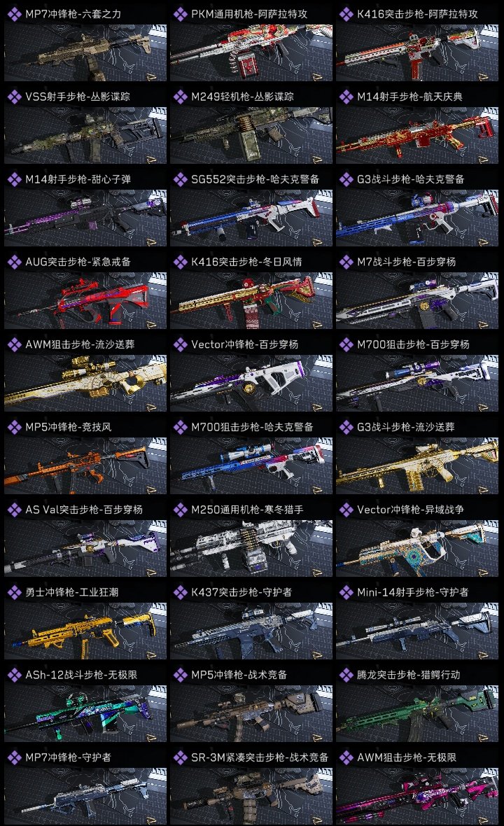Screen dimensions: 504x826
Task: Click rarity icon beside AWM狙击步枪-流沙送葬
Action: click(14, 344)
